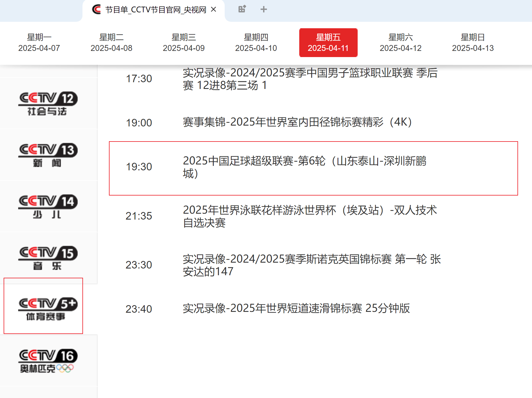Image resolution: width=532 pixels, height=398 pixels.
Task: Click the 17:30 time entry
Action: pos(139,79)
